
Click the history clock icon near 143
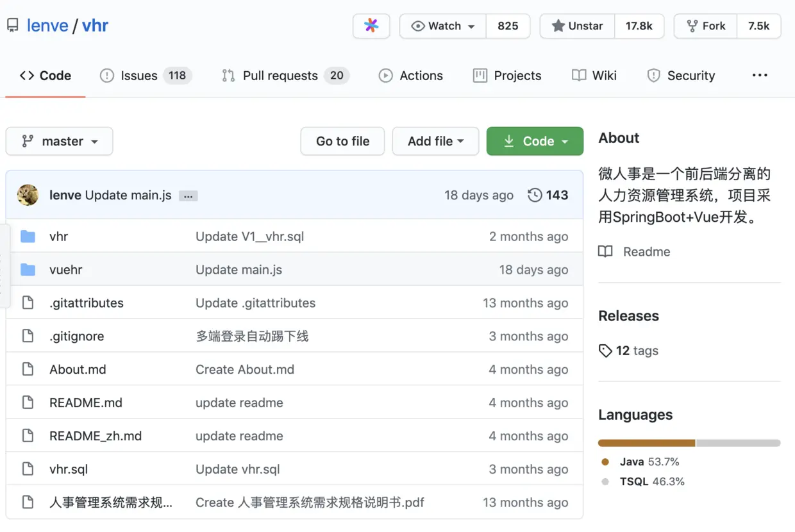click(535, 195)
